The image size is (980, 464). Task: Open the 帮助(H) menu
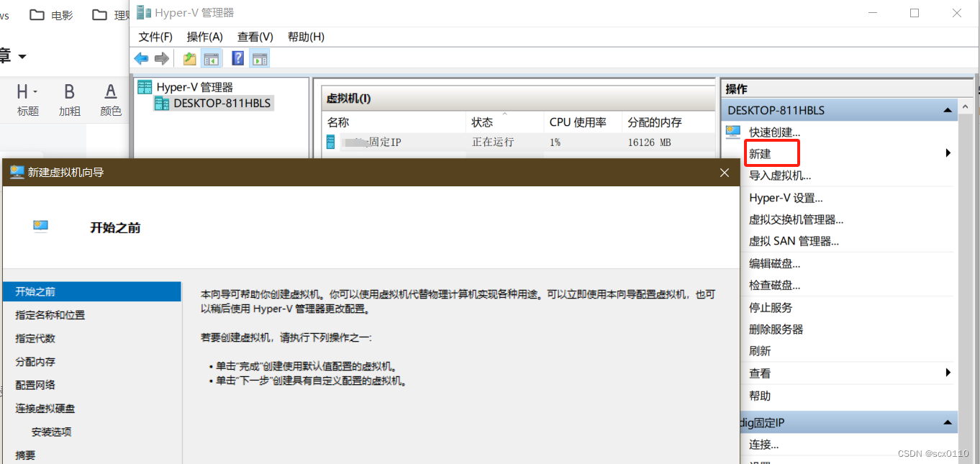tap(306, 37)
